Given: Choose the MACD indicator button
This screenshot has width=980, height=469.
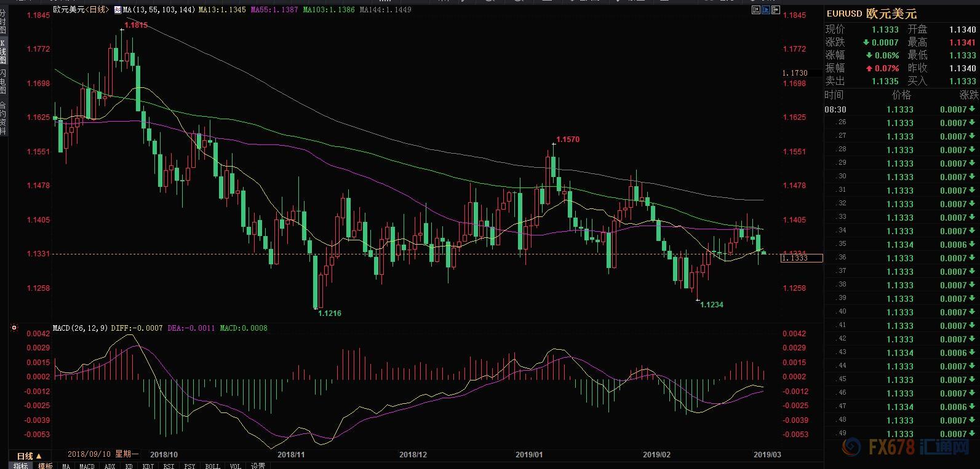Looking at the screenshot, I should 87,466.
